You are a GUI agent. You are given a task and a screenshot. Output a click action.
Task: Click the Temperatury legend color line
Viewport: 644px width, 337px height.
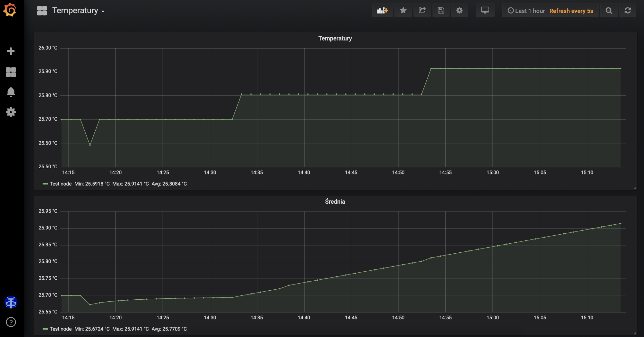click(x=45, y=184)
